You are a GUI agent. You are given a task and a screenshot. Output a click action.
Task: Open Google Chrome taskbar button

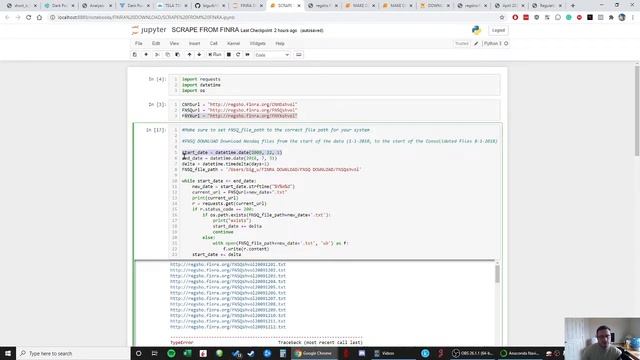click(314, 353)
